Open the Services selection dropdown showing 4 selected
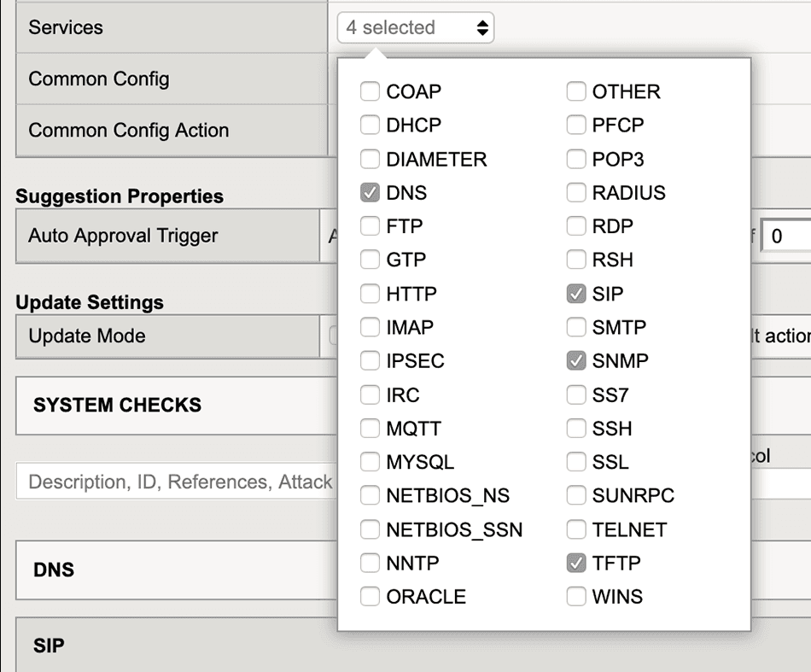The width and height of the screenshot is (811, 672). point(415,27)
